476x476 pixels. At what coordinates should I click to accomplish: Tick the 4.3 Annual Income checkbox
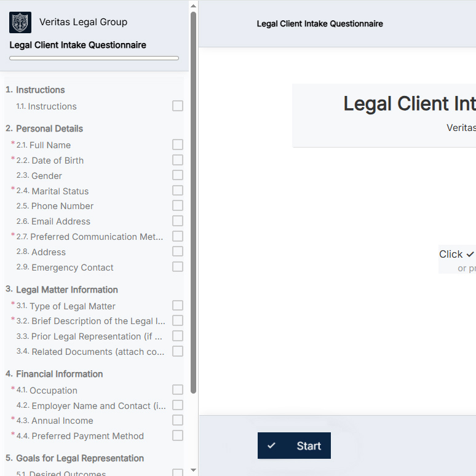178,420
